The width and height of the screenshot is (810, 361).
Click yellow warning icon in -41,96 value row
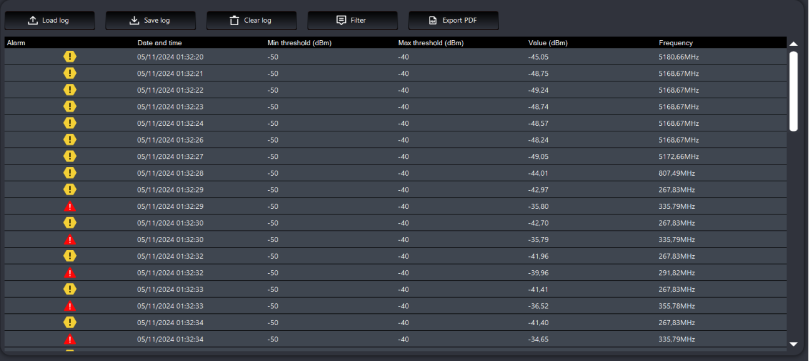(70, 256)
